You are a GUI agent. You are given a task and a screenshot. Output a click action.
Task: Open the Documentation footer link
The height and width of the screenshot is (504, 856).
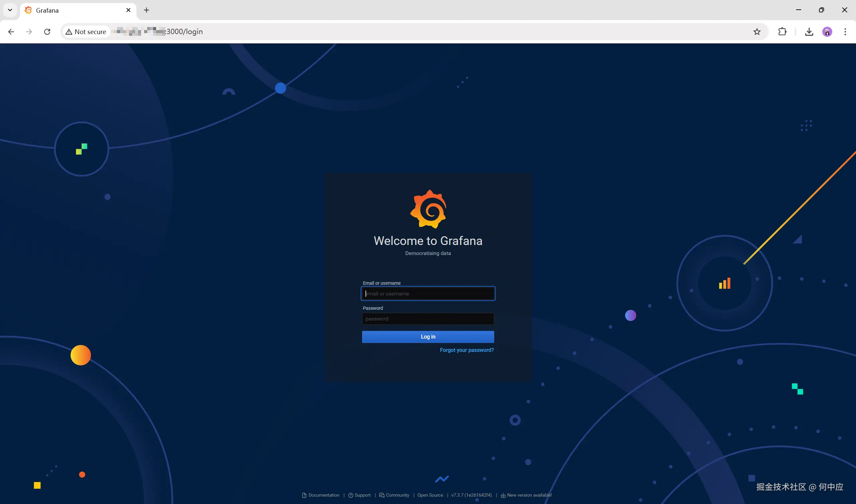[x=323, y=495]
